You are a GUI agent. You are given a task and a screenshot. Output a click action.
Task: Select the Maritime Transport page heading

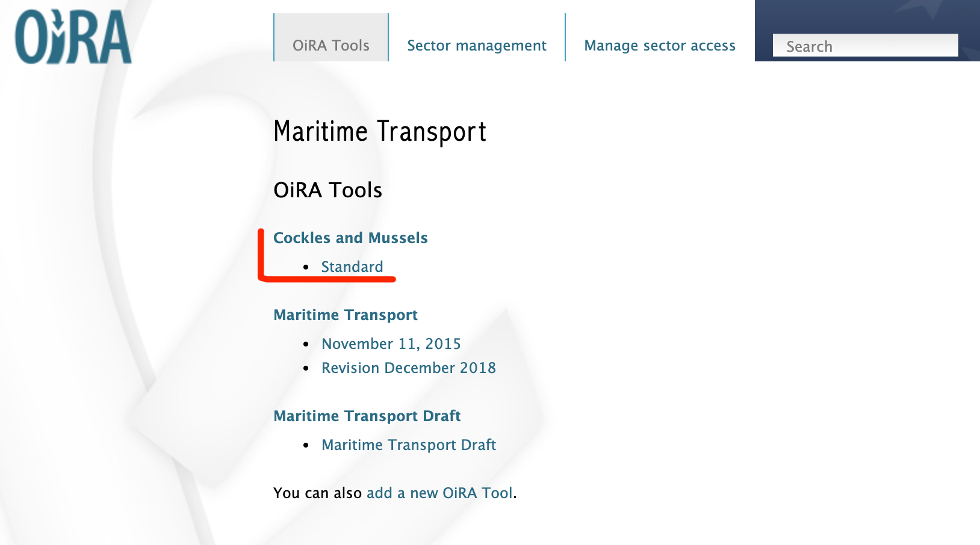[380, 131]
